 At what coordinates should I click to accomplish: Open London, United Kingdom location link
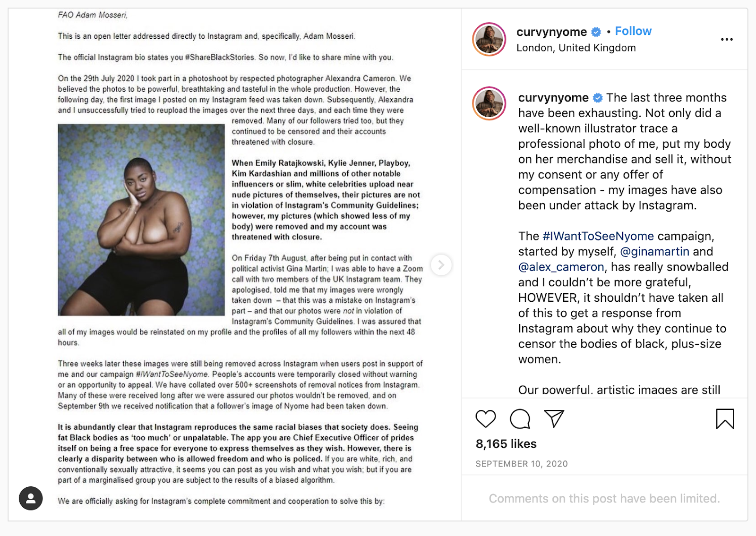coord(576,48)
